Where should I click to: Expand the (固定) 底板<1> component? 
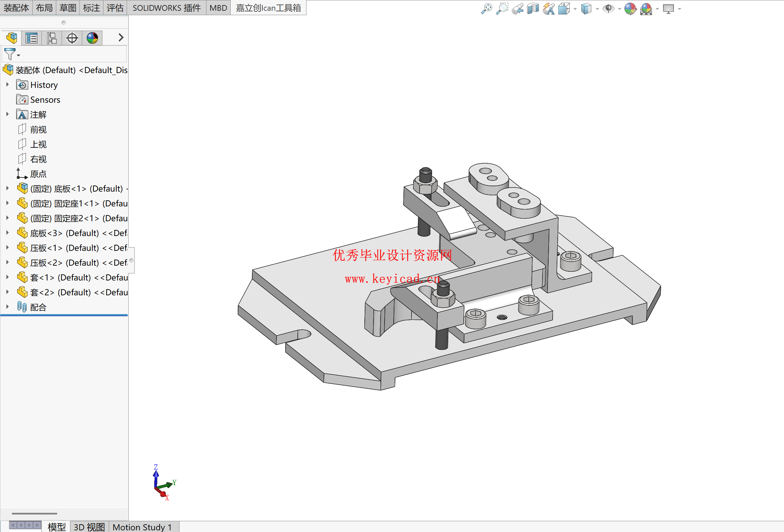tap(7, 189)
